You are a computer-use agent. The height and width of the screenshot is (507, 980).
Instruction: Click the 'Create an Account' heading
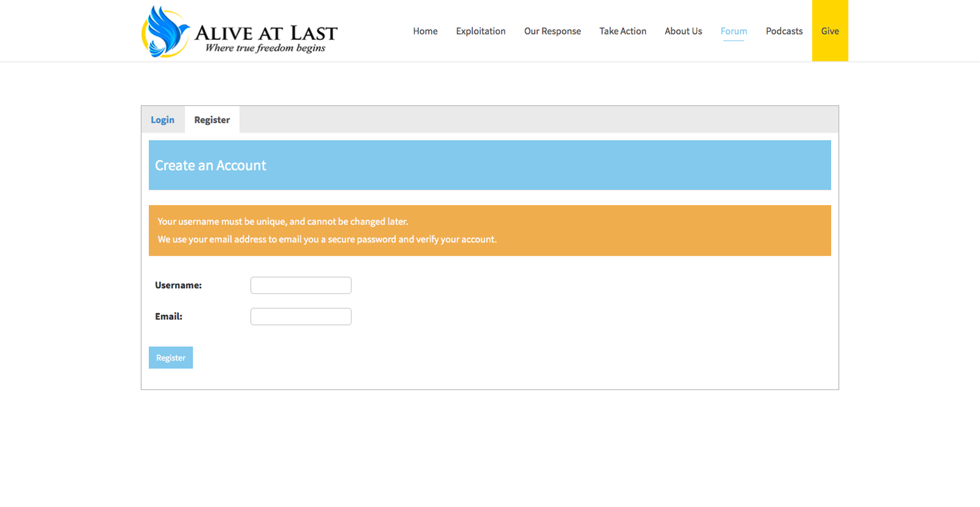pyautogui.click(x=210, y=165)
